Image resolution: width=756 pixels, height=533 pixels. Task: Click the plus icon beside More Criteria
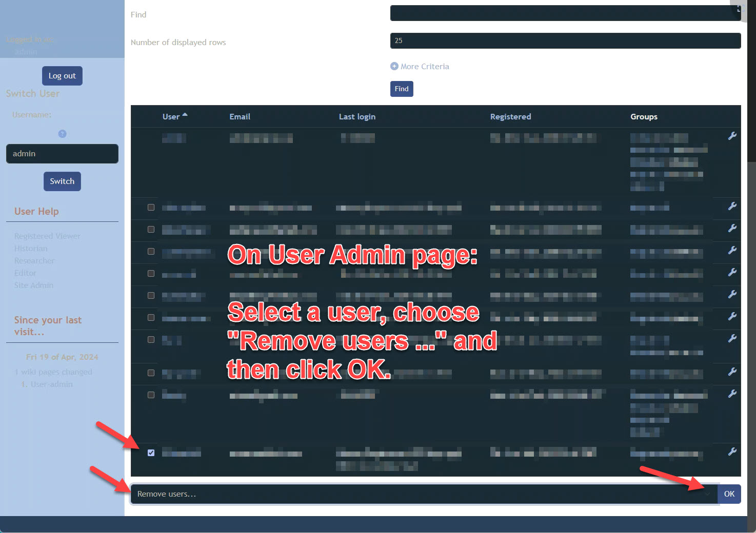pos(394,66)
